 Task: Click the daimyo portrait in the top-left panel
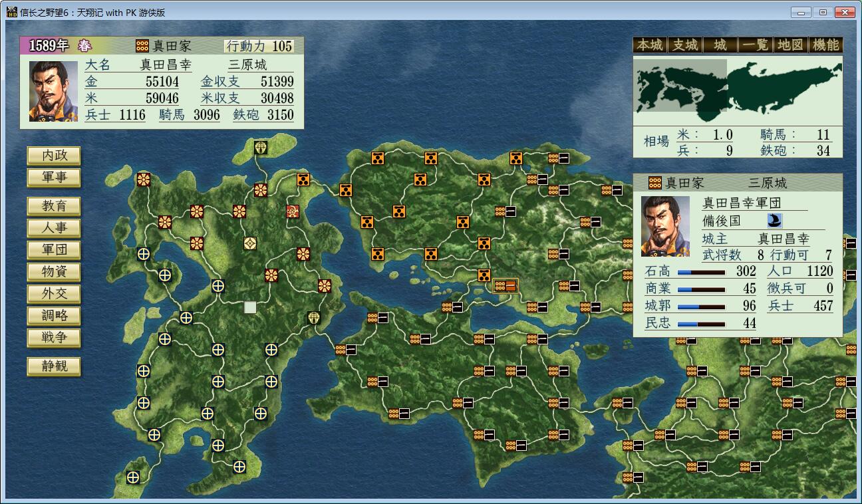53,91
